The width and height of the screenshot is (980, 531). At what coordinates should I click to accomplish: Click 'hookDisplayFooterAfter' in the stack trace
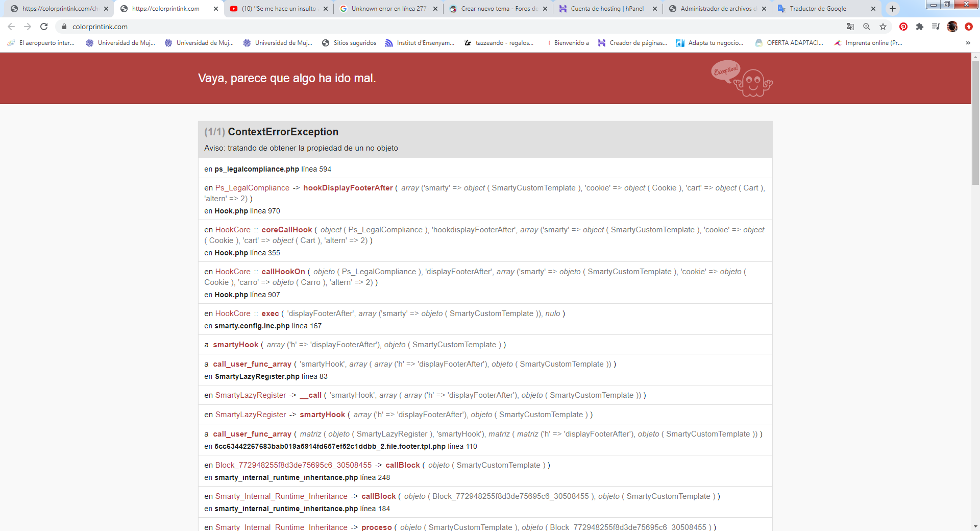tap(348, 188)
